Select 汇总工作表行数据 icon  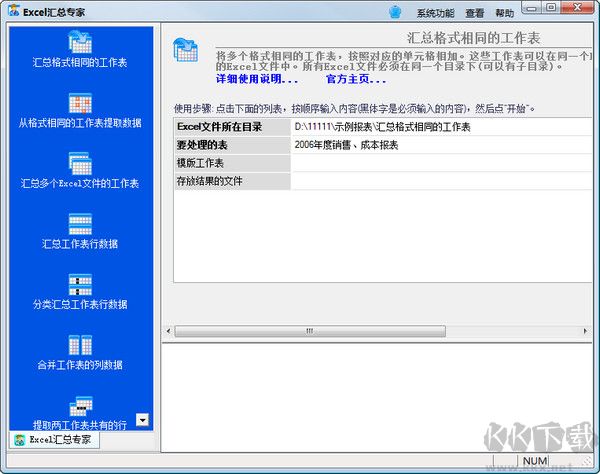pos(80,224)
